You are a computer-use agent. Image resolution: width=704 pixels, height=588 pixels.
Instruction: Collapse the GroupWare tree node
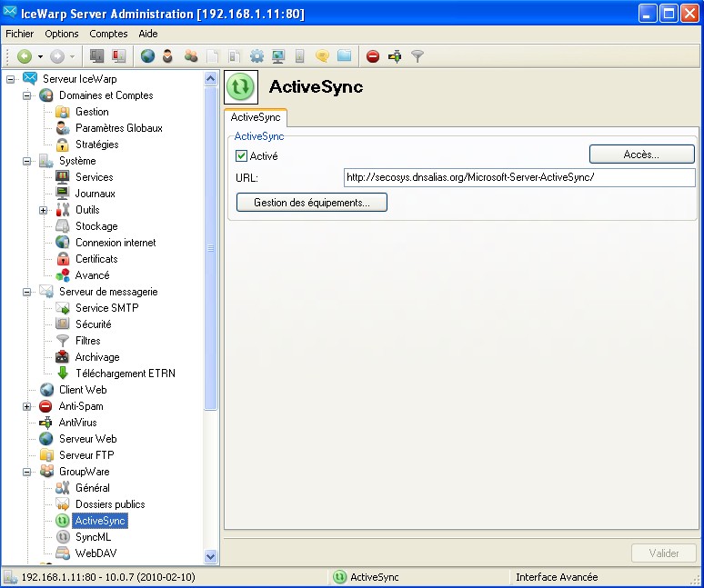27,472
